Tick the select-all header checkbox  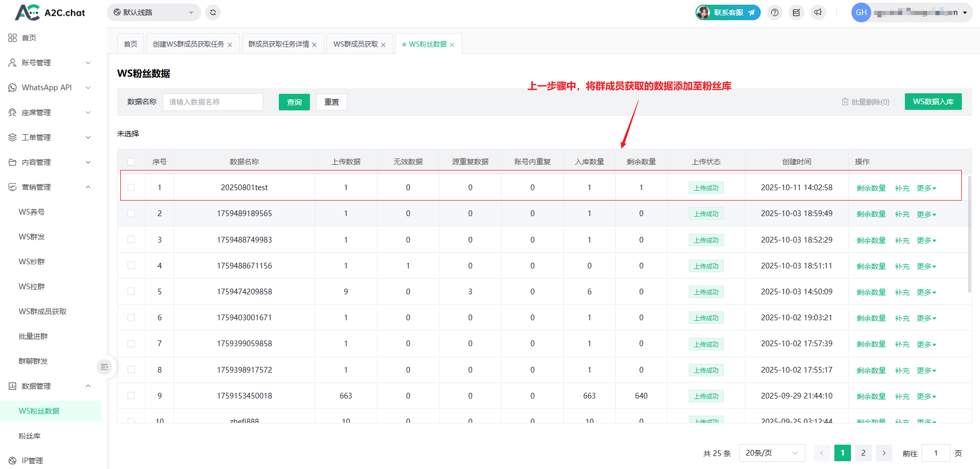click(x=131, y=162)
